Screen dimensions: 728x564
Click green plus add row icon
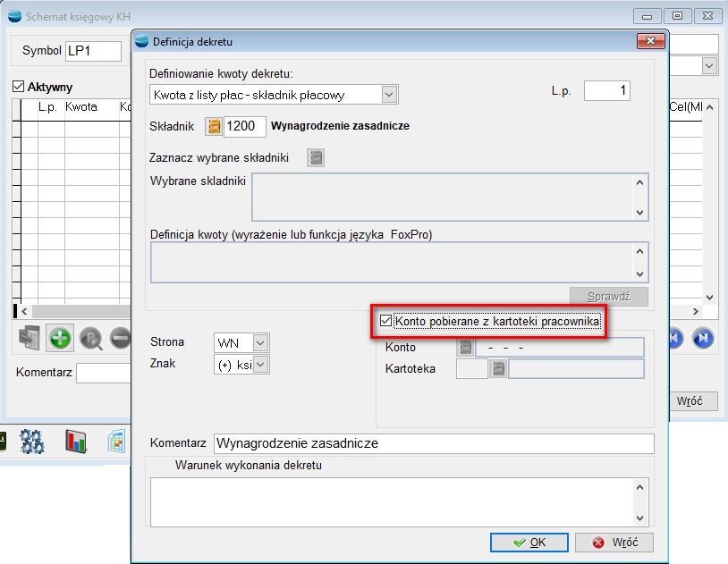(x=59, y=338)
